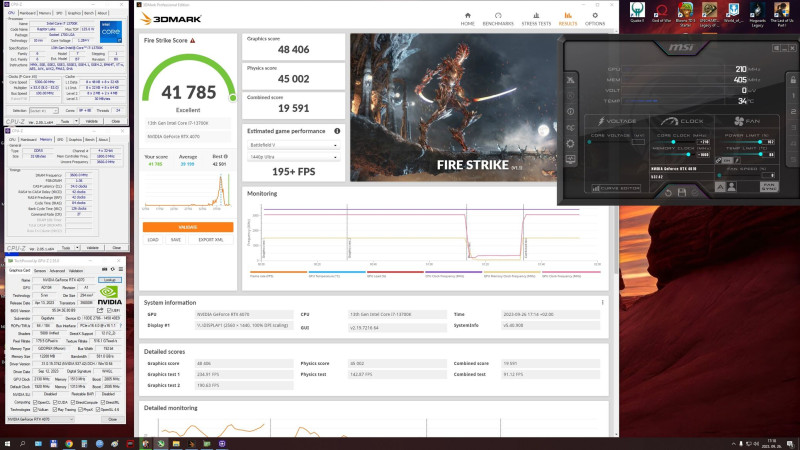Click the info icon beside Estimated game performance
Image resolution: width=800 pixels, height=450 pixels.
coord(337,131)
